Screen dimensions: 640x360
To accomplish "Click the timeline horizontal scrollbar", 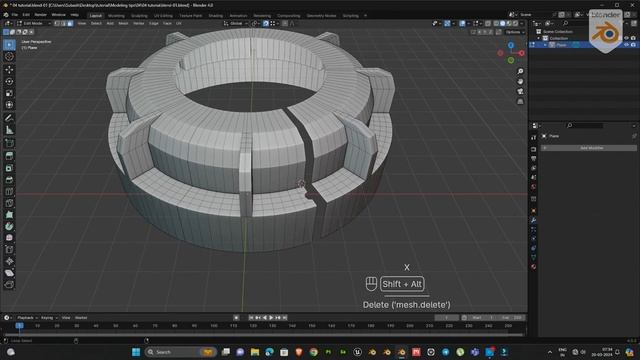I will (263, 335).
